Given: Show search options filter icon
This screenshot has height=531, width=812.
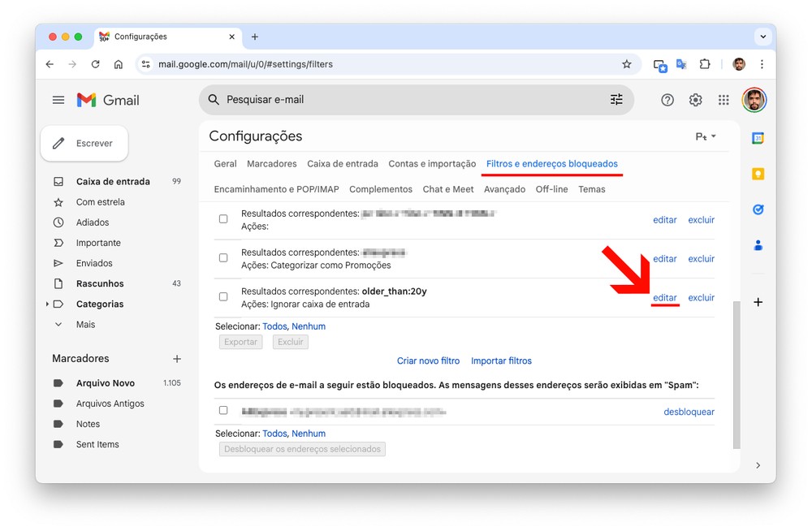Looking at the screenshot, I should (x=616, y=99).
